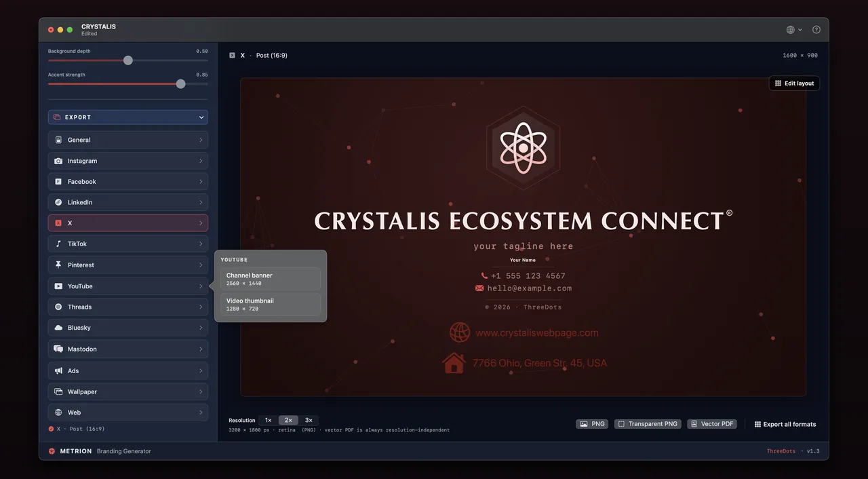Click the TikTok music note icon
Screen dimensions: 868x479
tap(58, 244)
